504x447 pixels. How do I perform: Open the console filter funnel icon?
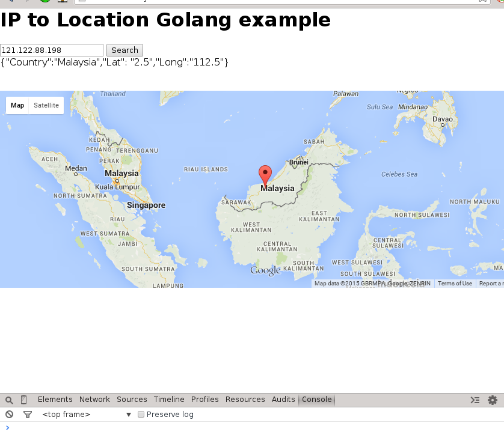28,415
